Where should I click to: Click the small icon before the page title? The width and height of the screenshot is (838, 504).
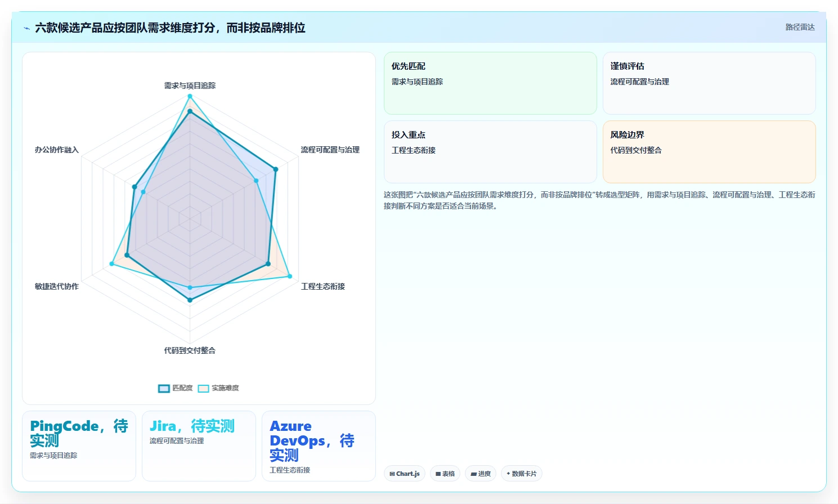[26, 28]
